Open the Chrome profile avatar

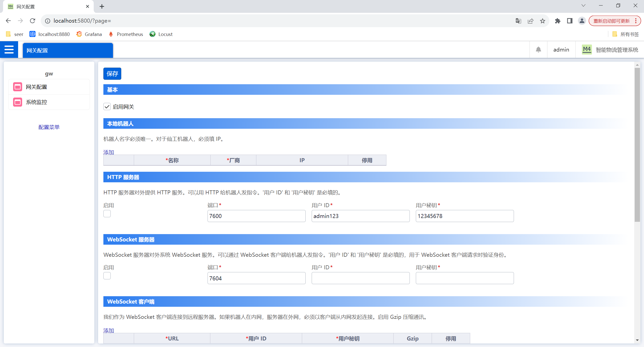582,21
